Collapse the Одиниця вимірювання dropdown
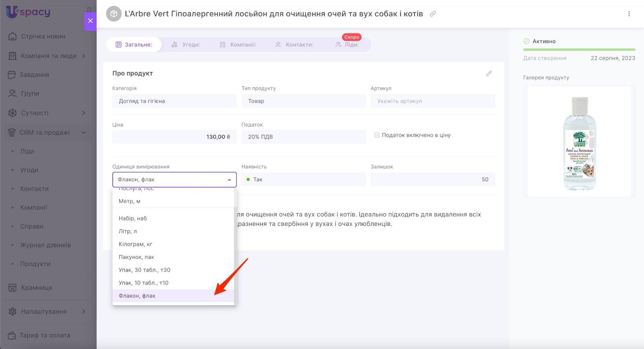The height and width of the screenshot is (349, 644). (x=229, y=180)
